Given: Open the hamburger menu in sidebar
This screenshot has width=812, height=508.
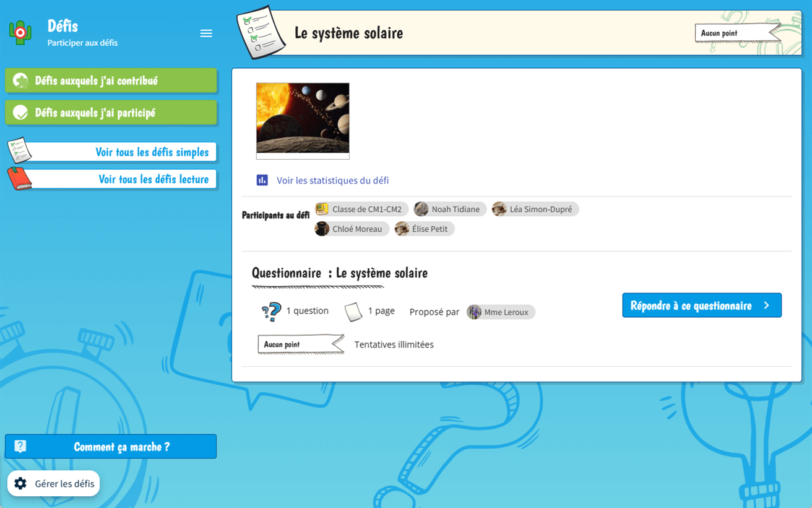Looking at the screenshot, I should click(206, 33).
